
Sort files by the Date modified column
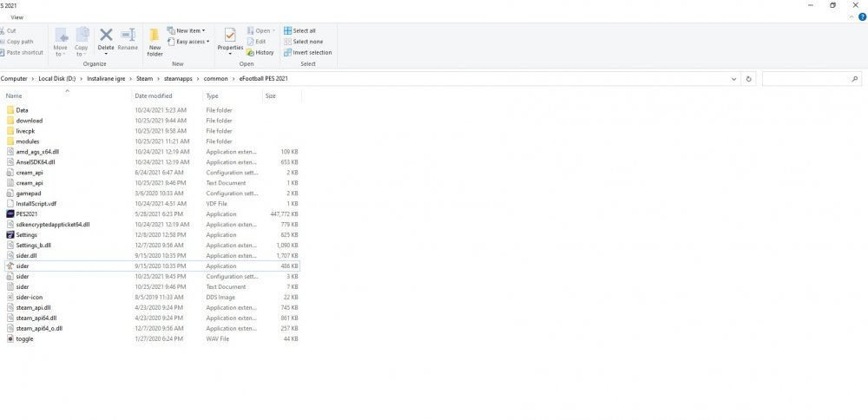coord(154,95)
